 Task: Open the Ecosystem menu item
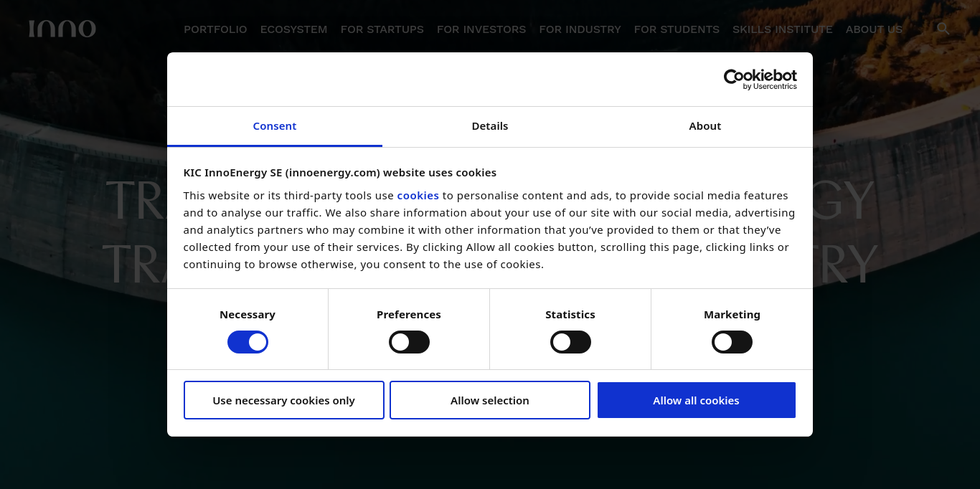293,29
